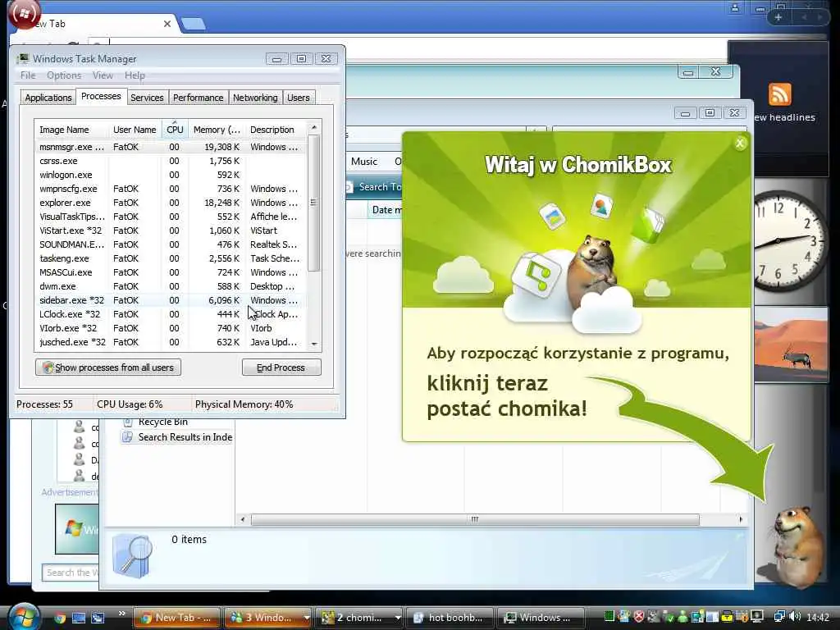The image size is (840, 630).
Task: Click explorer horizontal scroll right arrow
Action: (x=741, y=519)
